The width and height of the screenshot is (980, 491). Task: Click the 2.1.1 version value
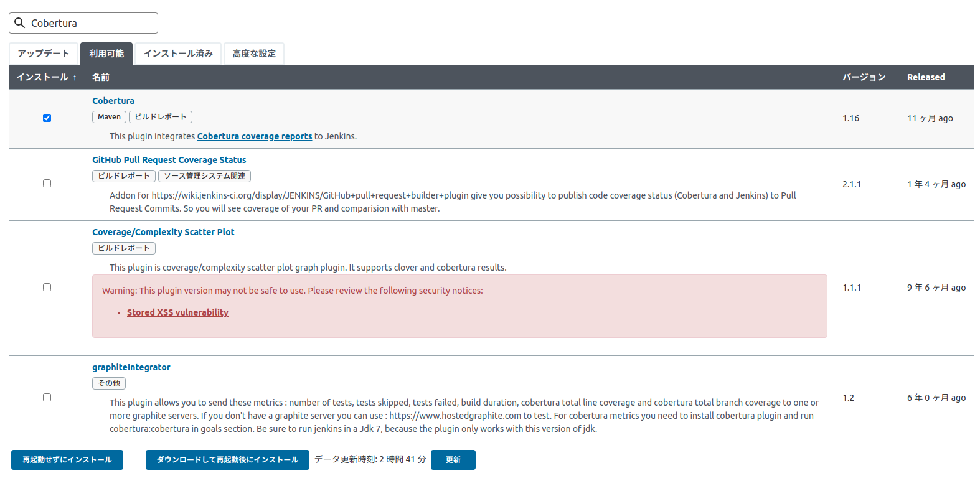tap(852, 184)
